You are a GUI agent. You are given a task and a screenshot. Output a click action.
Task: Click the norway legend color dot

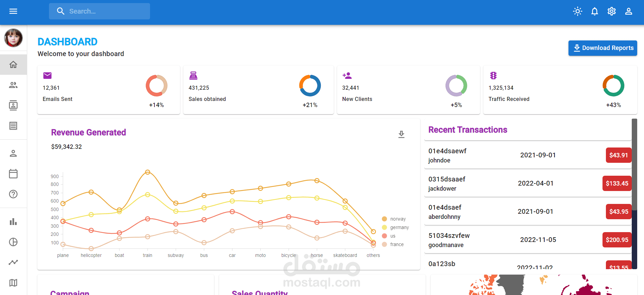[384, 219]
